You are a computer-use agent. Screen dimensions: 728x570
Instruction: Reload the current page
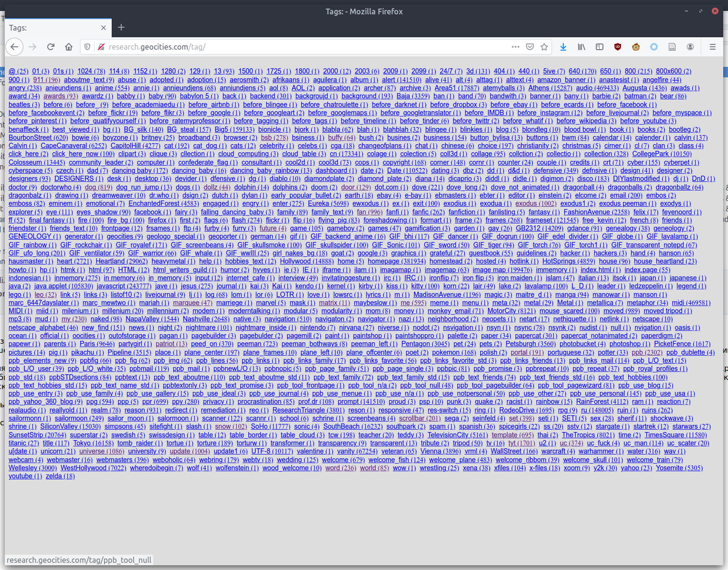pyautogui.click(x=51, y=47)
